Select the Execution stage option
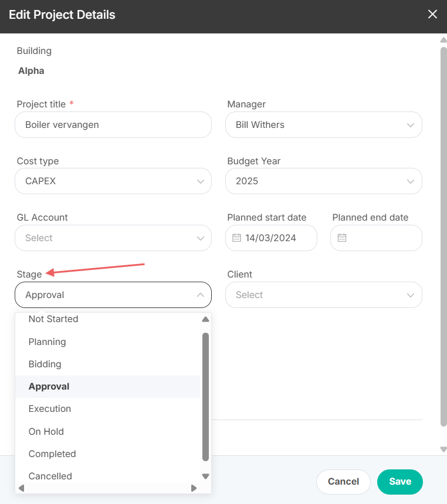Viewport: 447px width, 504px height. tap(108, 409)
